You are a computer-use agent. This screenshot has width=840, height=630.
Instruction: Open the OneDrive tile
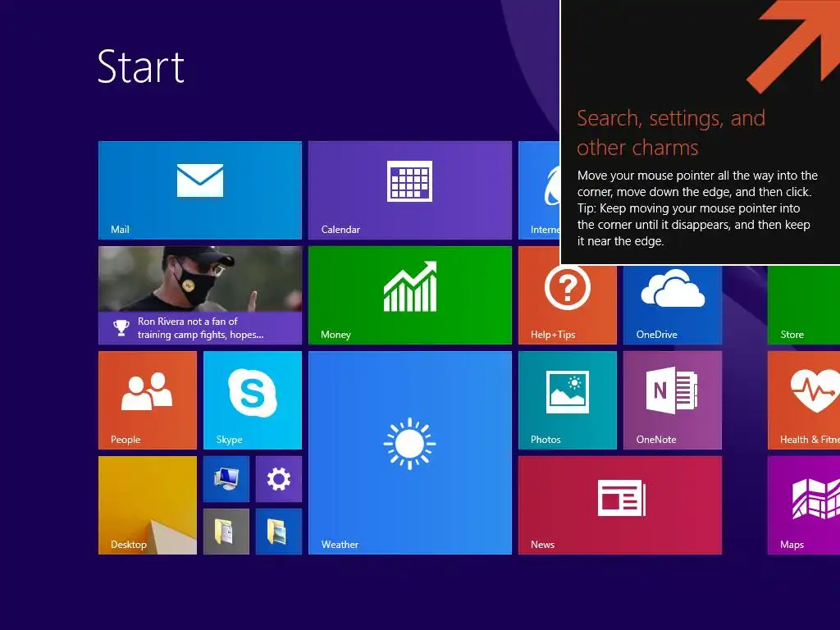(673, 304)
